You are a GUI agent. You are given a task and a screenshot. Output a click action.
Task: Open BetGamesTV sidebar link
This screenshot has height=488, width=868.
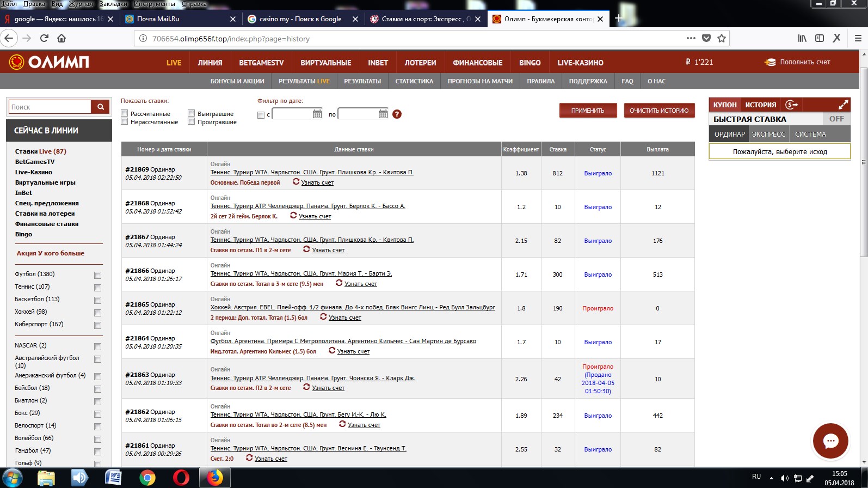pyautogui.click(x=35, y=162)
